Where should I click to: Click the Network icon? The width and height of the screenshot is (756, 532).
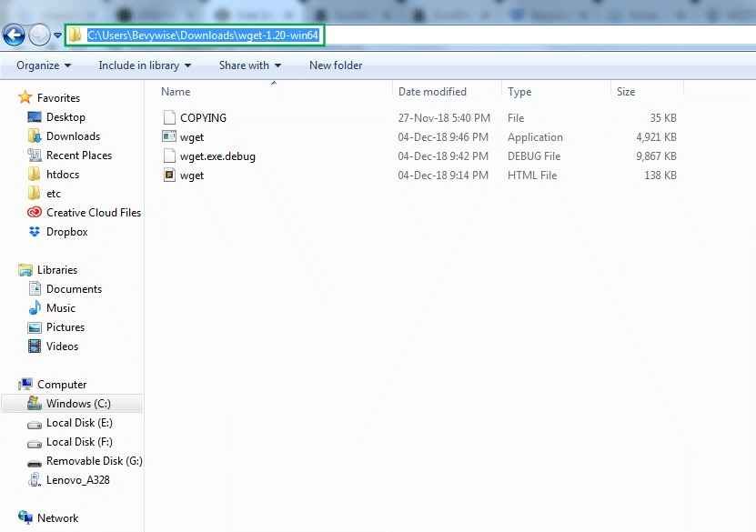pos(25,517)
